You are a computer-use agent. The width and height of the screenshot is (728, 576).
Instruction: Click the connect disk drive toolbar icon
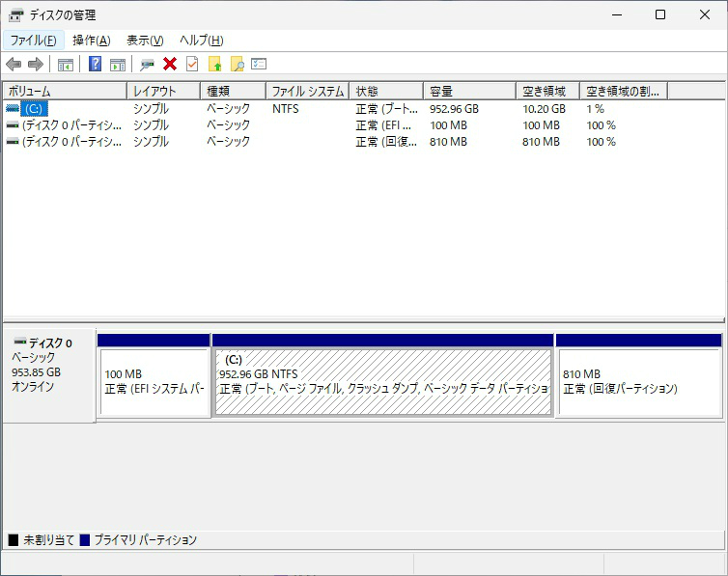pyautogui.click(x=147, y=65)
